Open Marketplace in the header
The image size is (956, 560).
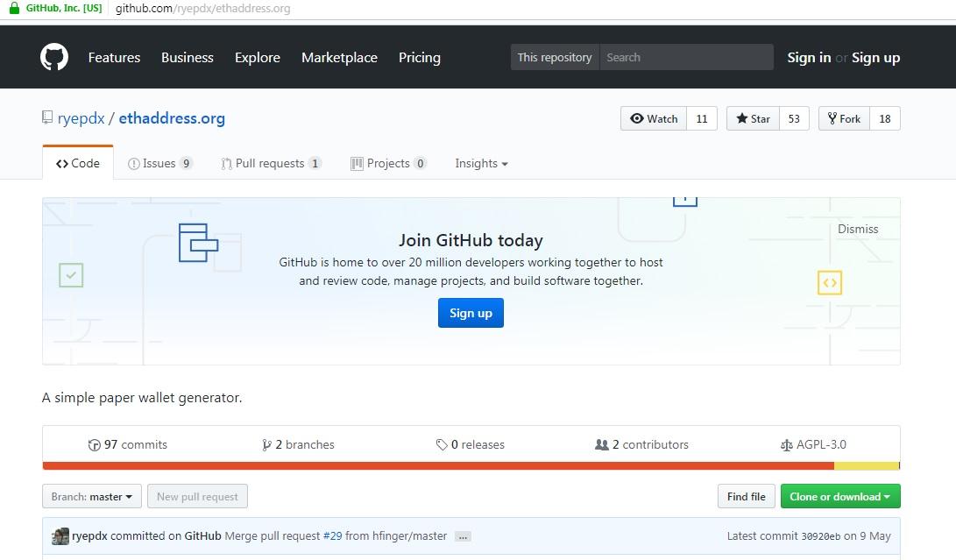pyautogui.click(x=339, y=57)
